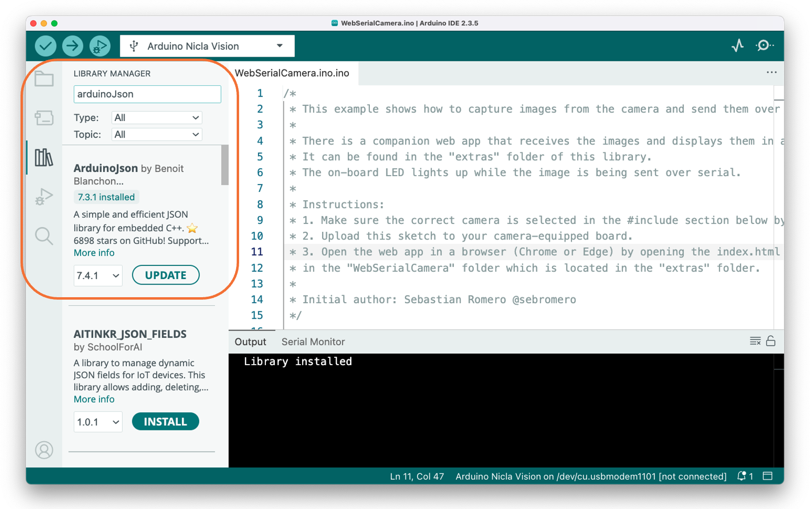Toggle output autoscroll lock icon
This screenshot has height=509, width=812.
tap(771, 341)
